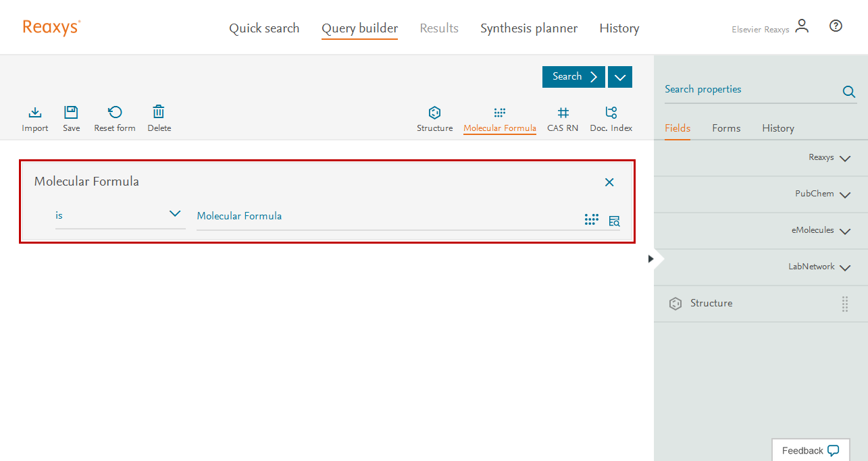Reset the query form

coord(115,113)
